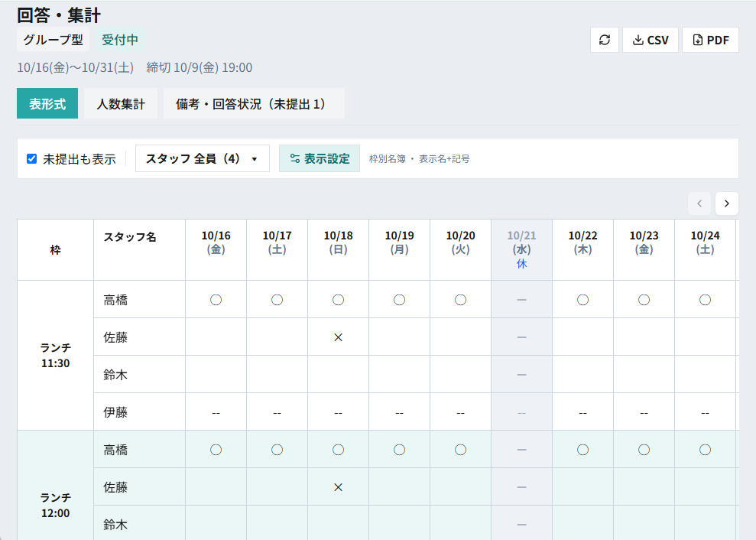Click 高橋's ○ on 10/24 in ランチ 12:00
The image size is (756, 540).
click(x=705, y=450)
